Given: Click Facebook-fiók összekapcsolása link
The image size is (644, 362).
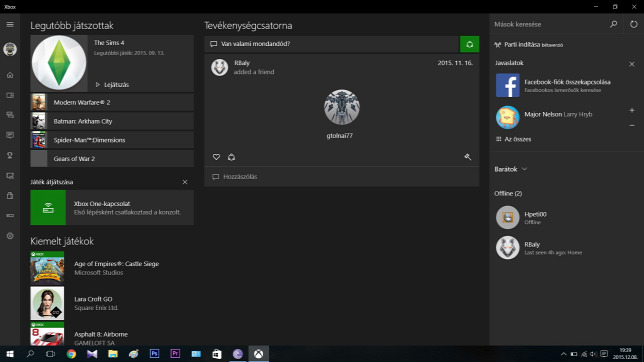Looking at the screenshot, I should [x=567, y=82].
